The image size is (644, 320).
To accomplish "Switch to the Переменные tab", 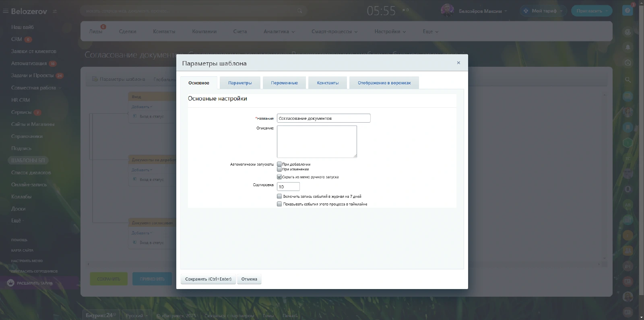I will [284, 83].
